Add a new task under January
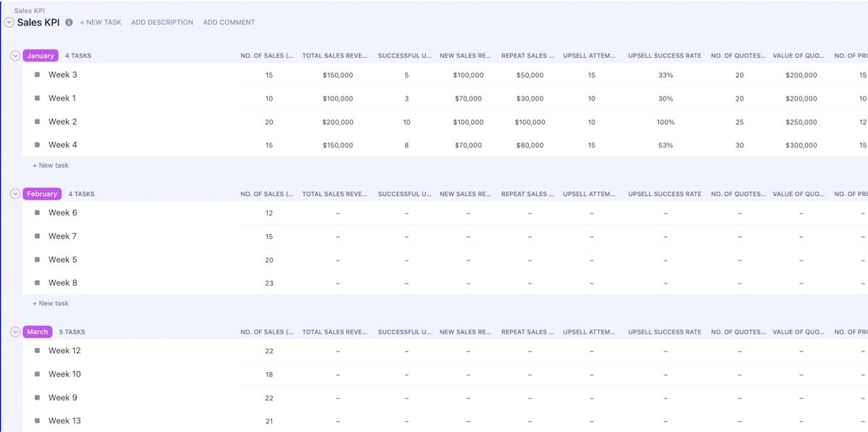The height and width of the screenshot is (432, 868). coord(51,166)
